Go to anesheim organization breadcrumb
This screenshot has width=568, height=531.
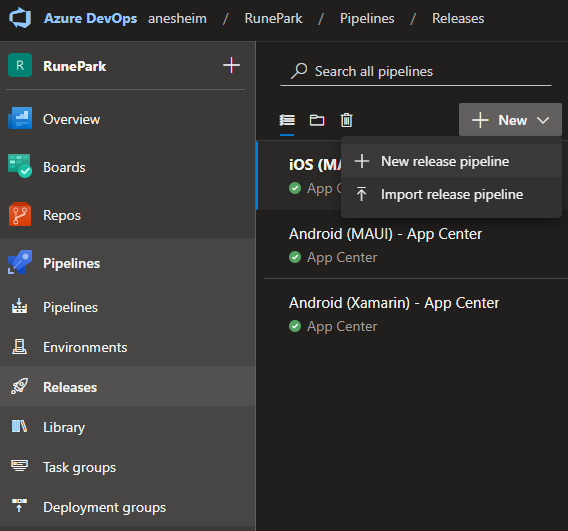click(x=177, y=18)
